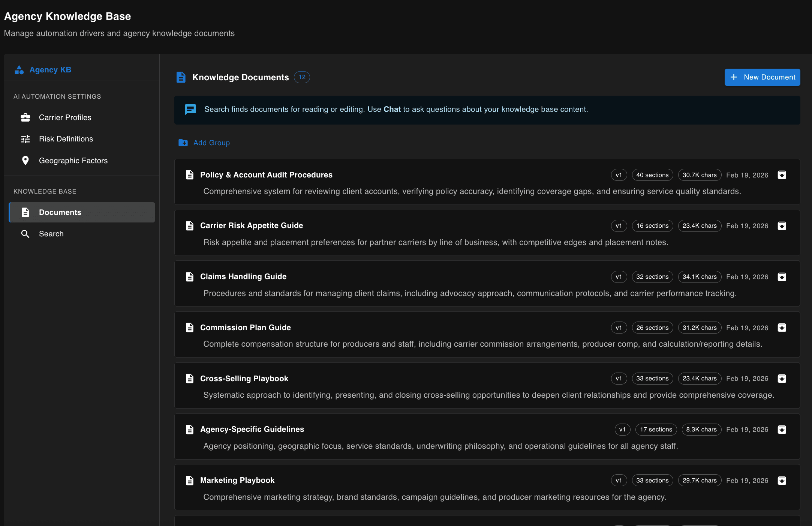The image size is (812, 526).
Task: Click the 16 sections chip
Action: [x=652, y=226]
